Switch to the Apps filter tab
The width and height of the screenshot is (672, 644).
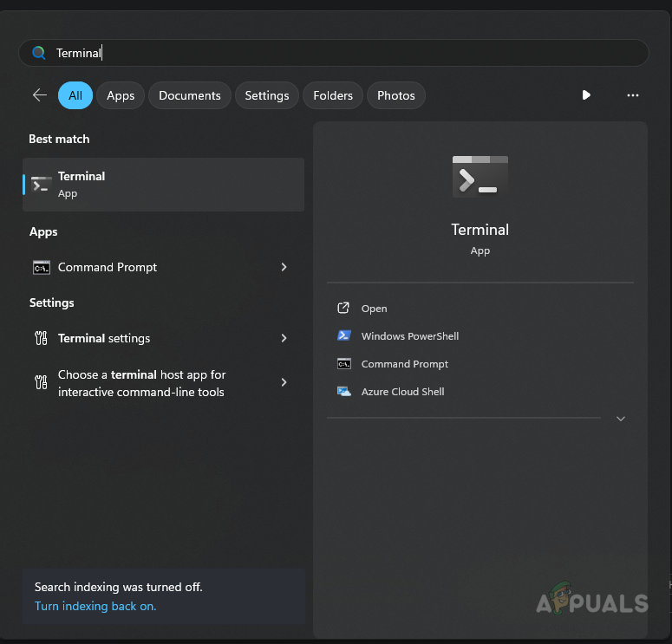tap(121, 95)
